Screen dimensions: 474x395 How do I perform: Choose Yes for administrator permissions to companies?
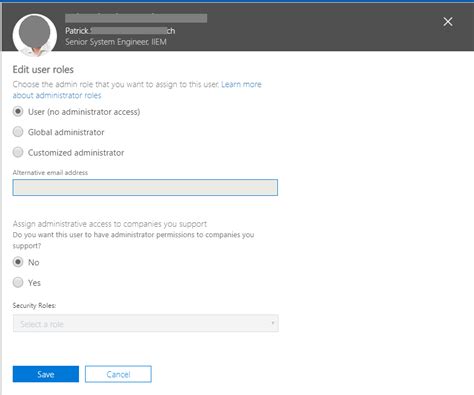pyautogui.click(x=18, y=282)
